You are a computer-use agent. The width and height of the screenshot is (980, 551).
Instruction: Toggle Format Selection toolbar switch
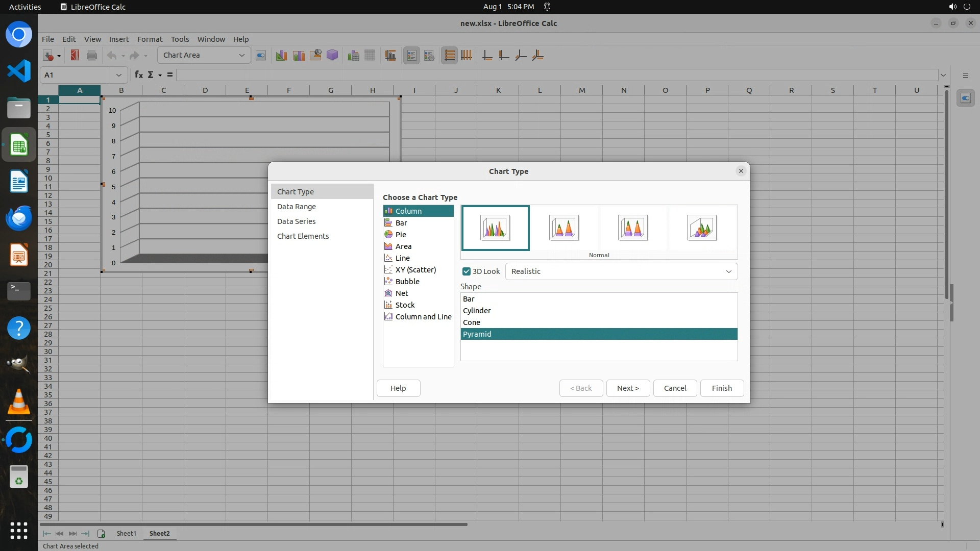pos(260,55)
